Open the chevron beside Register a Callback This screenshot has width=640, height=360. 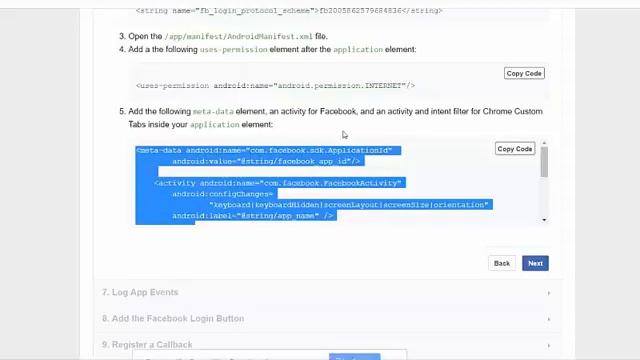tap(549, 345)
